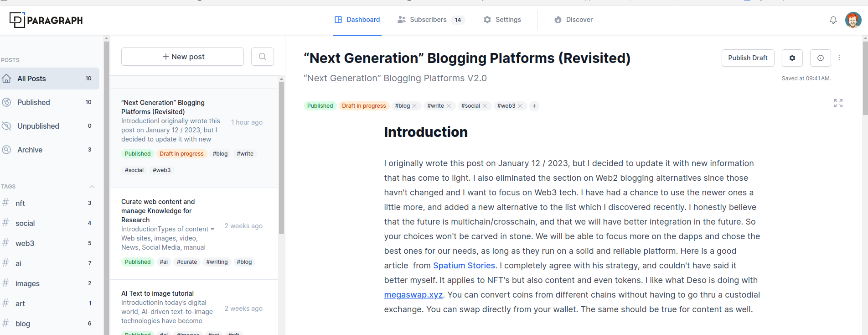
Task: Show Published posts
Action: click(50, 102)
